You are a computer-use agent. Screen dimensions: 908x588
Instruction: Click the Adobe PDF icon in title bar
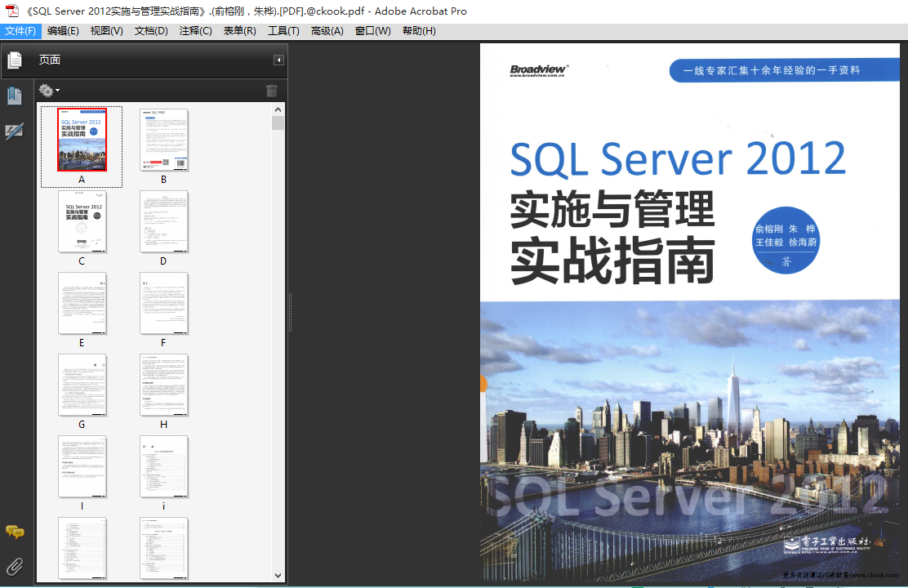(x=12, y=11)
